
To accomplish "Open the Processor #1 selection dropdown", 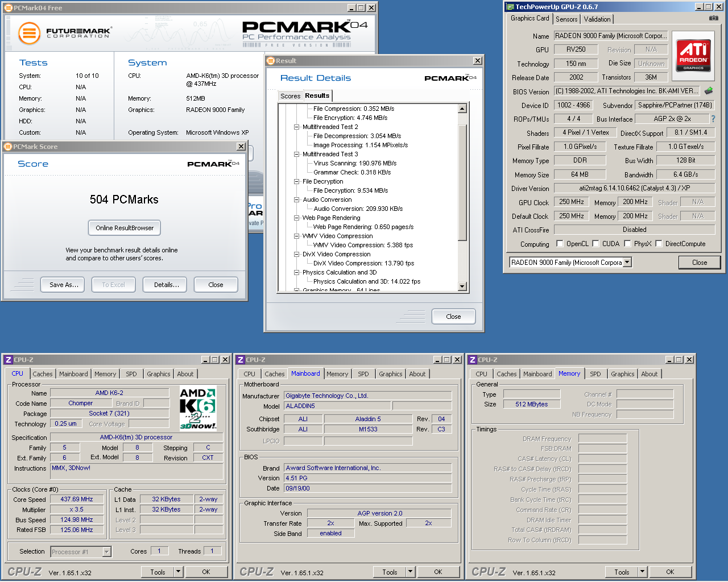I will 106,552.
